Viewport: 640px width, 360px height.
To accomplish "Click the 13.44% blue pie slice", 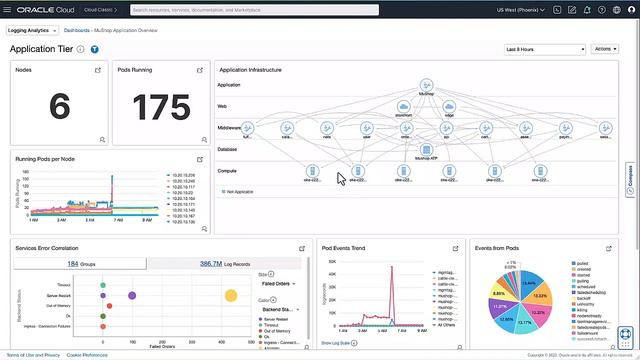I will point(531,282).
